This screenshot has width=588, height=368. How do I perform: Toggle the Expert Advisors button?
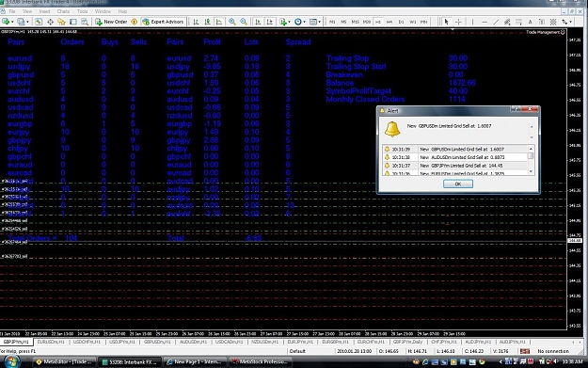[x=163, y=22]
